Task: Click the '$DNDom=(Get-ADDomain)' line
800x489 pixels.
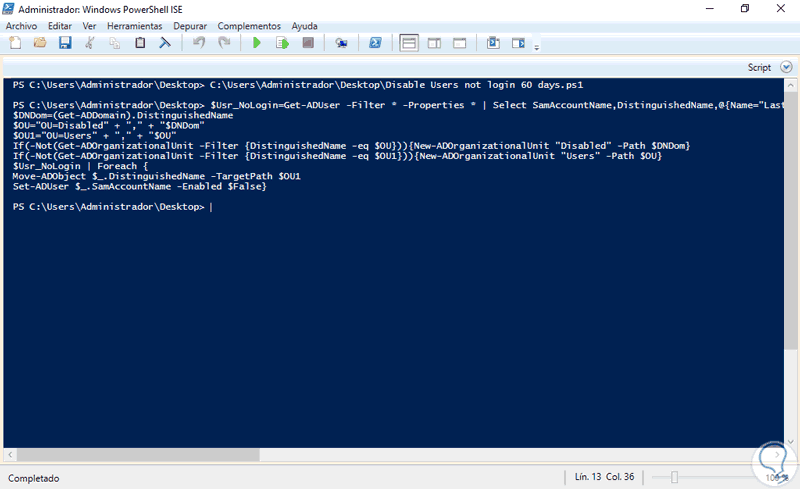Action: click(x=123, y=115)
